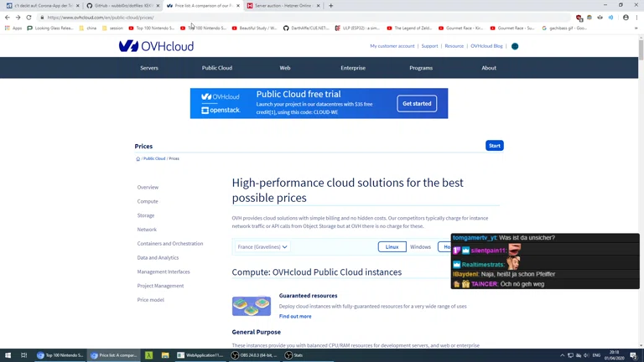This screenshot has width=644, height=362.
Task: Click the blue Start button
Action: tap(494, 146)
